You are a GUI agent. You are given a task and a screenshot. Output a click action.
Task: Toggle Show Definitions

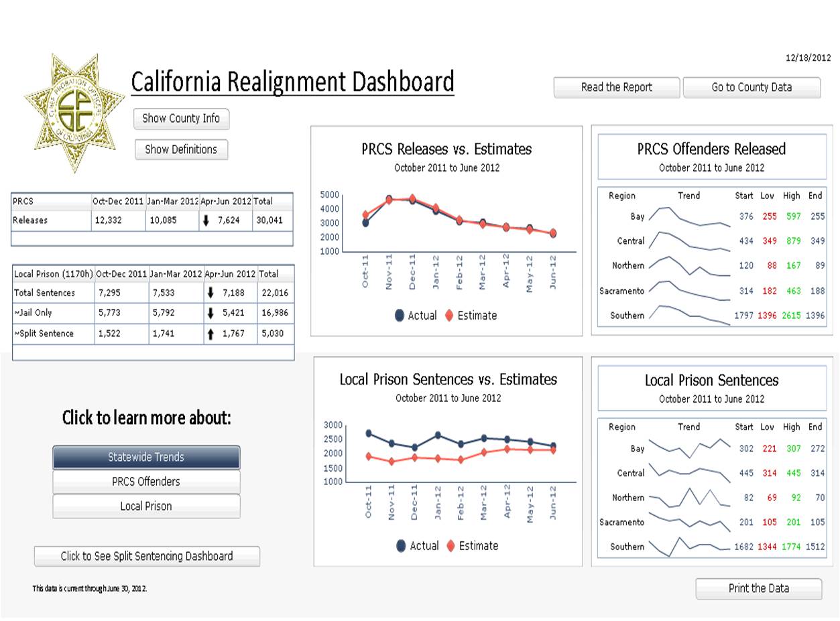[181, 149]
